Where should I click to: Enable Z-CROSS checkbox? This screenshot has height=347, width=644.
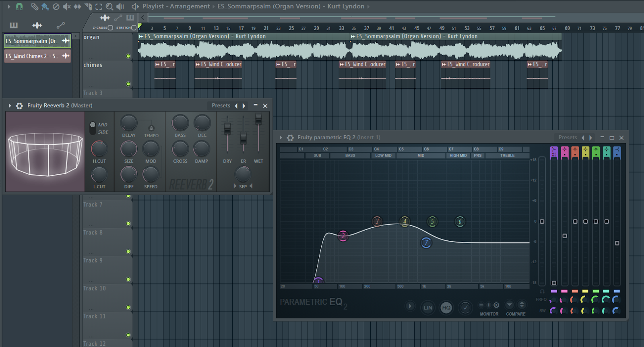pyautogui.click(x=110, y=28)
